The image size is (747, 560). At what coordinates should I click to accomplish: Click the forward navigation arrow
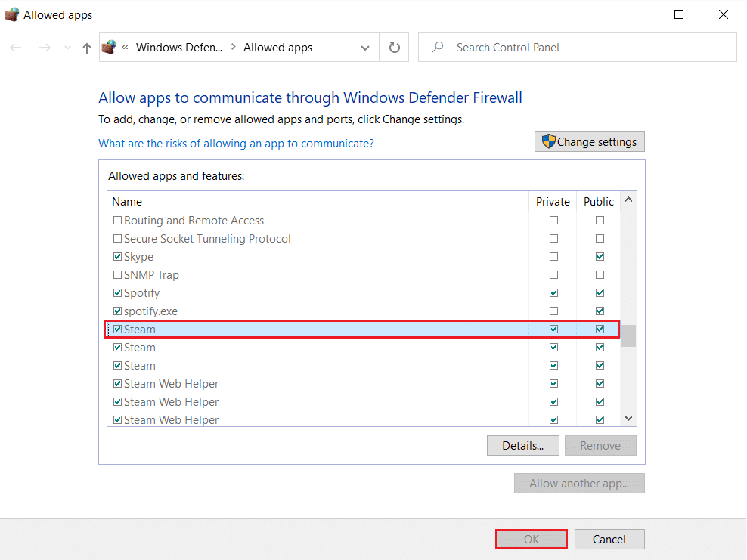coord(45,48)
